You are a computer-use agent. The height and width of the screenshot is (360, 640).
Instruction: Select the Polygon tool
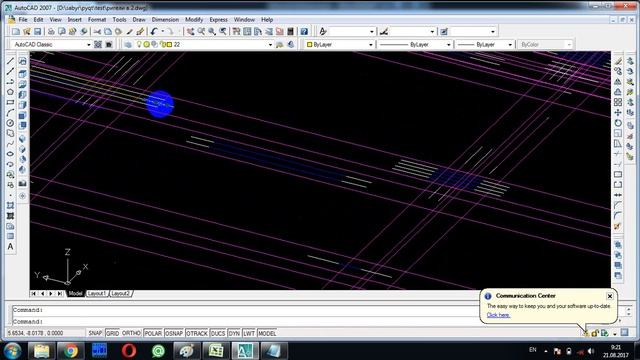tap(10, 92)
